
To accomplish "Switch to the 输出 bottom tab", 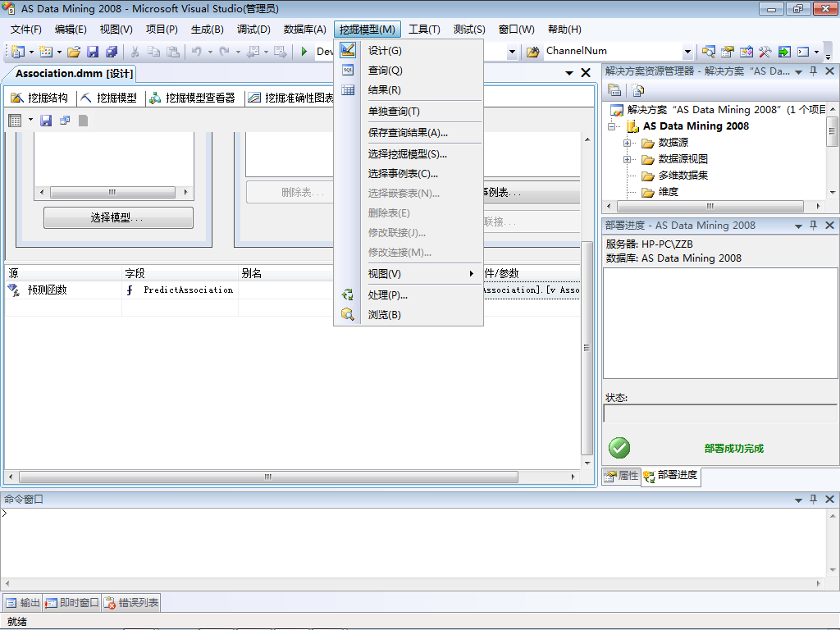I will [22, 603].
